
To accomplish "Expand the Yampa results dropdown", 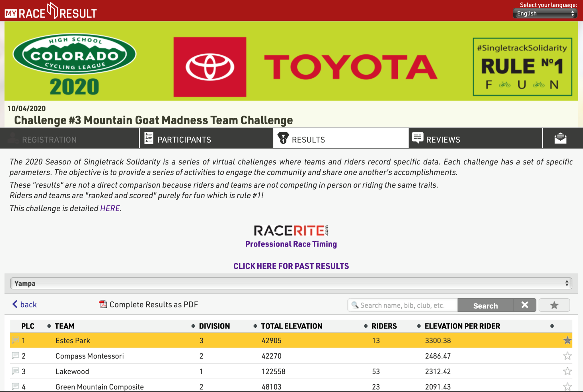I will click(291, 283).
